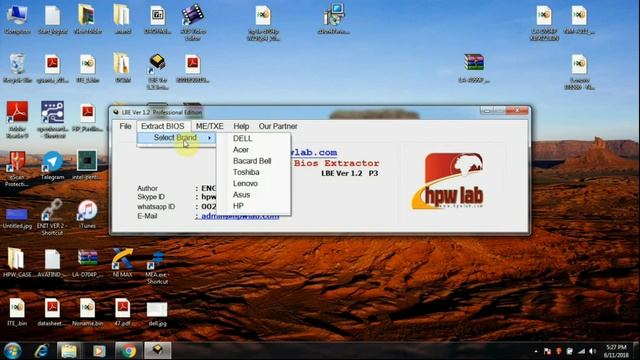Select the Noname.bin file icon
Screen dimensions: 640x360
pos(87,313)
